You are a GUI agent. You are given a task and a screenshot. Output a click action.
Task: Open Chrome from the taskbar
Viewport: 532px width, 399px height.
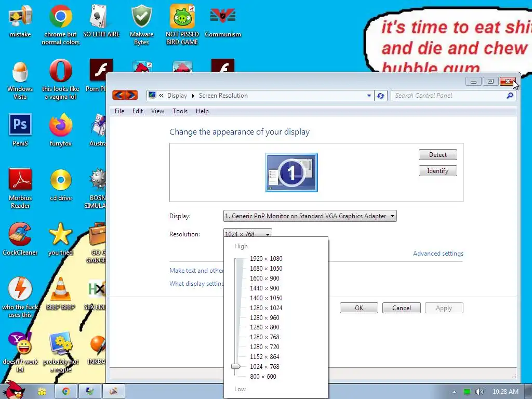tap(66, 392)
